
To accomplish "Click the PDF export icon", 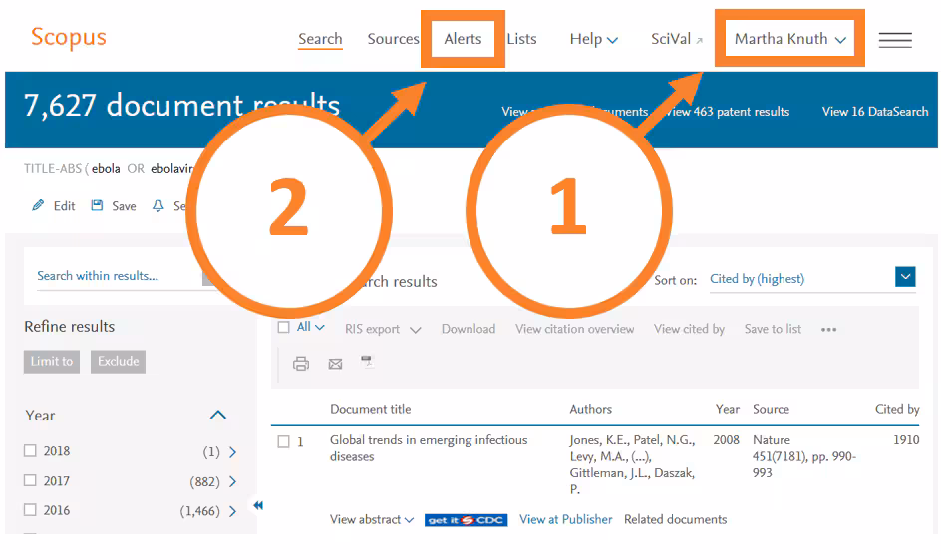I will click(x=367, y=362).
